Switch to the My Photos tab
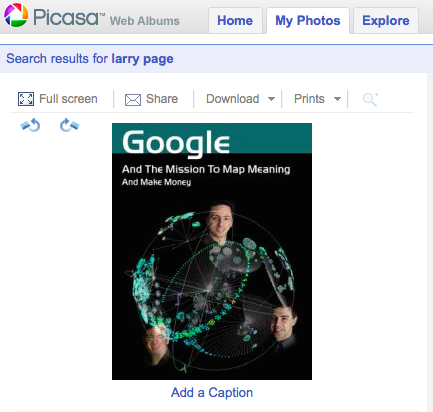 [x=308, y=21]
